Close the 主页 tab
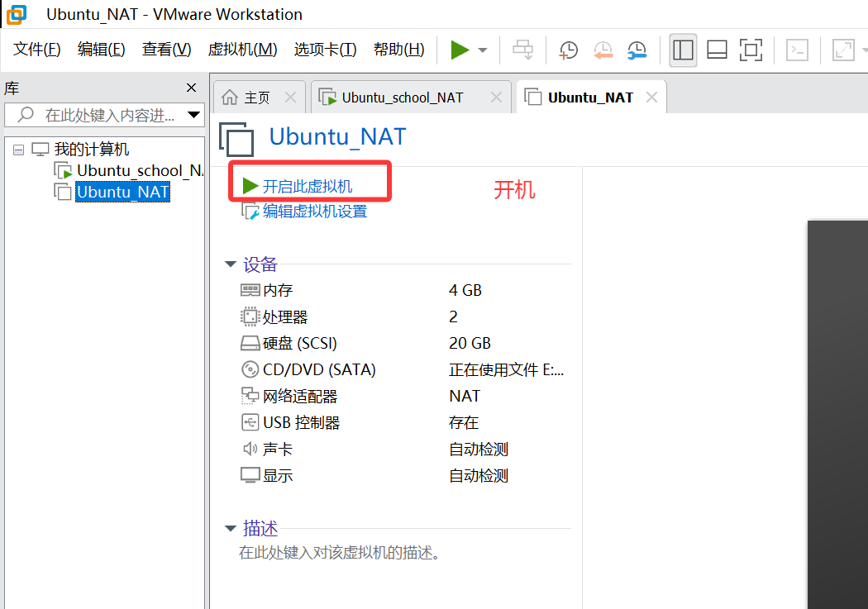 click(x=291, y=98)
